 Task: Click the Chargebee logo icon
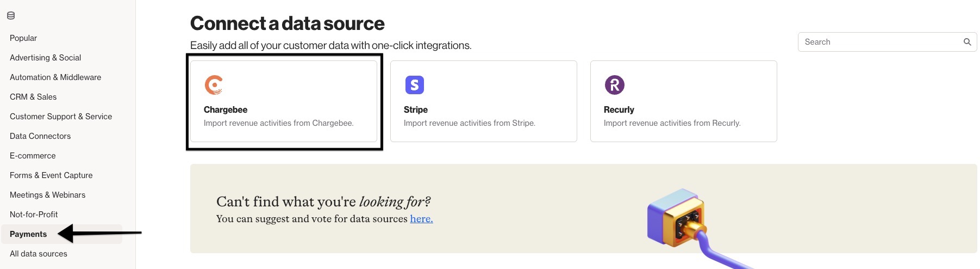tap(214, 85)
